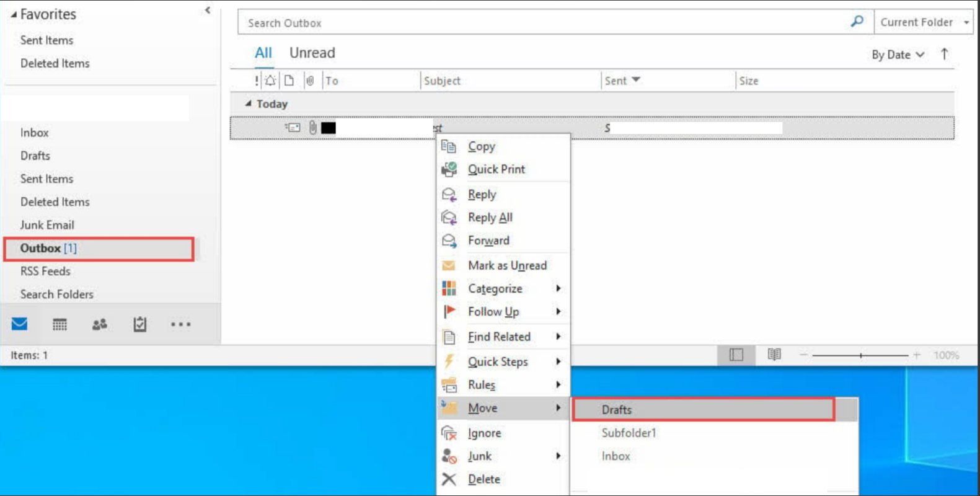Viewport: 980px width, 496px height.
Task: Open Sent Items under Favorites
Action: [x=46, y=40]
